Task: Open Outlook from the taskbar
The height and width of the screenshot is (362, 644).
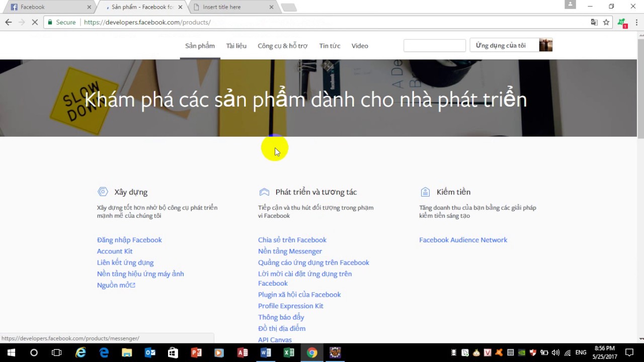Action: [x=150, y=352]
